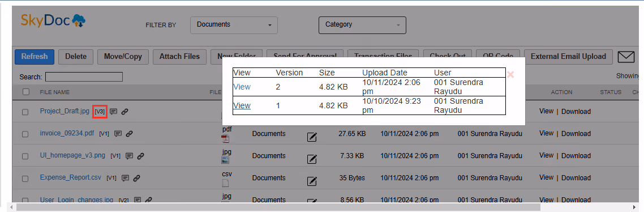The width and height of the screenshot is (644, 212).
Task: Sort by the FILE NAME column header
Action: click(55, 92)
